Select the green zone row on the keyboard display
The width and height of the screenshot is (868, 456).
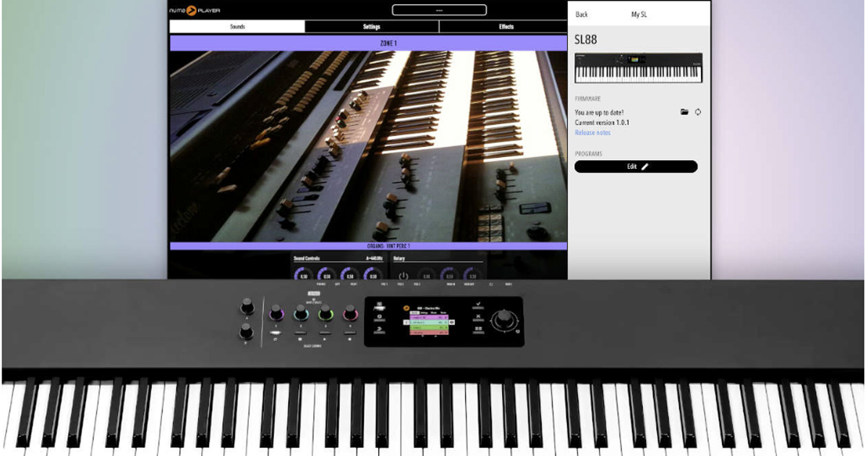pyautogui.click(x=429, y=327)
